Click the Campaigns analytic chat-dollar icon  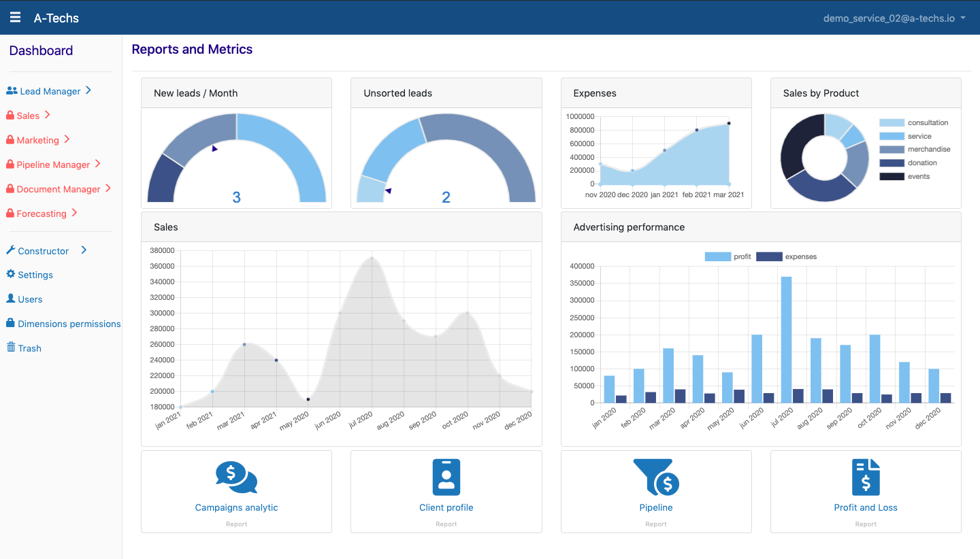pos(236,477)
